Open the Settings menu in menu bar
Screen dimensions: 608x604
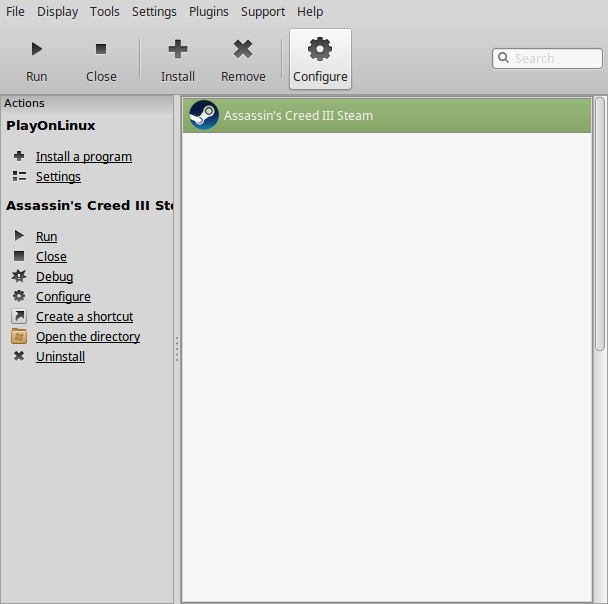tap(154, 12)
